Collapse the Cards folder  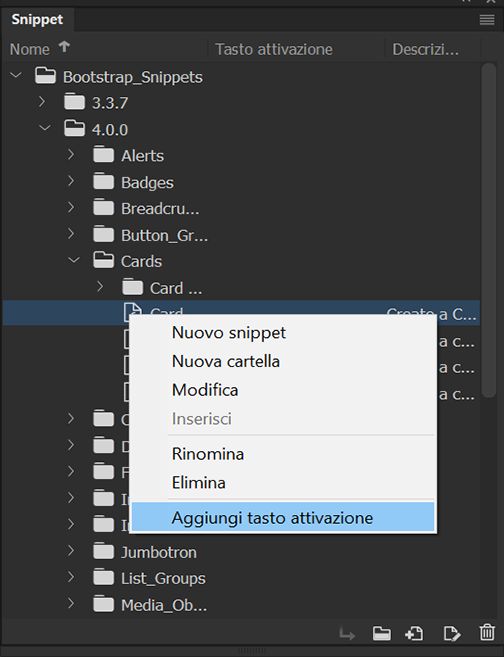74,260
